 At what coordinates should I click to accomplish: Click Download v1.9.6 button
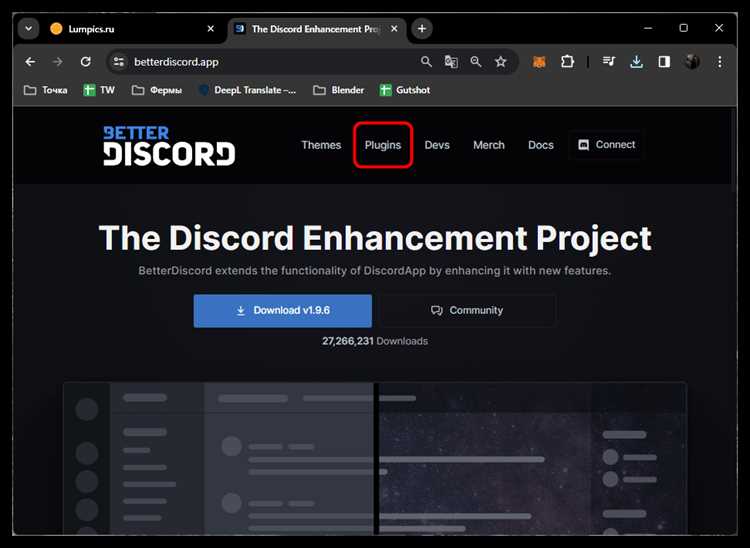tap(283, 311)
